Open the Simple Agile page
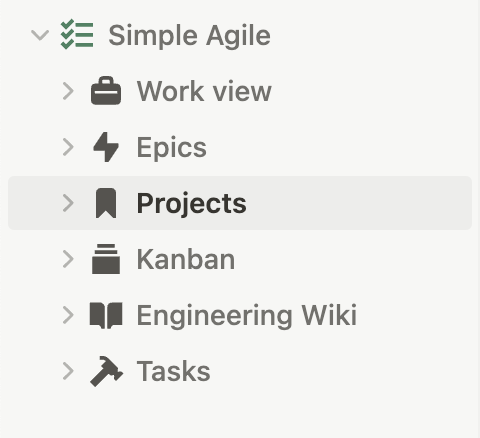The width and height of the screenshot is (480, 438). click(x=189, y=36)
